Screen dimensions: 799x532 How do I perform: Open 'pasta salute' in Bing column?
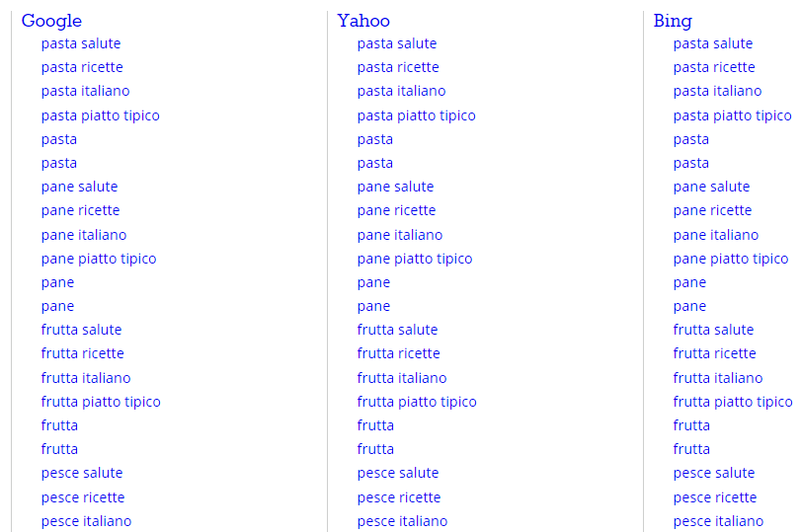713,43
